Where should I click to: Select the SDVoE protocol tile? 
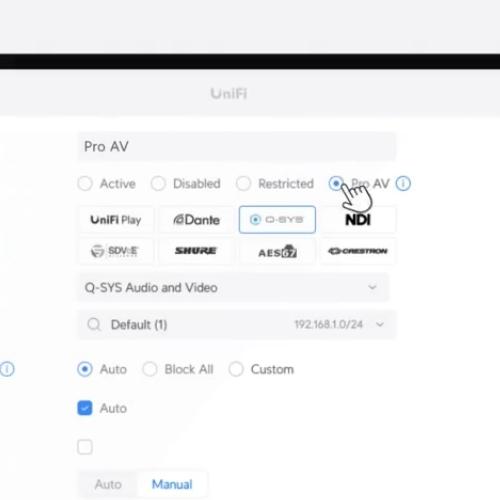116,251
